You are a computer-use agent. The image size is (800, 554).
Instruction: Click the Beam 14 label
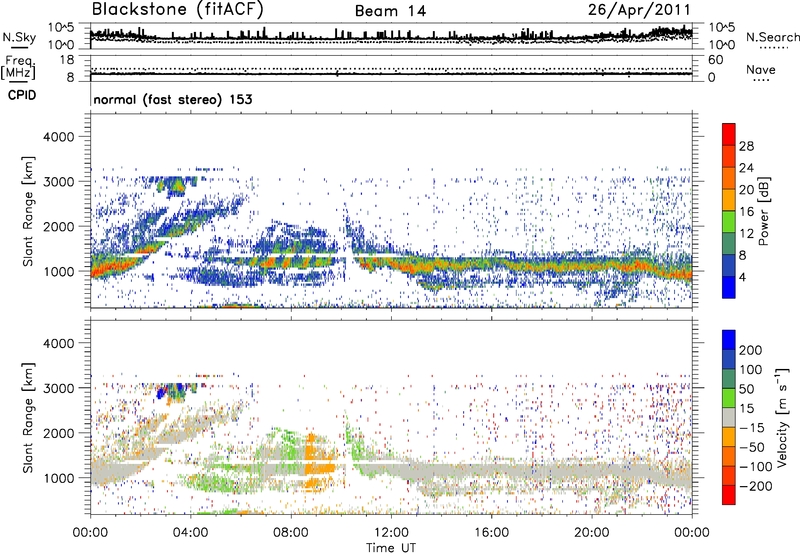coord(390,11)
